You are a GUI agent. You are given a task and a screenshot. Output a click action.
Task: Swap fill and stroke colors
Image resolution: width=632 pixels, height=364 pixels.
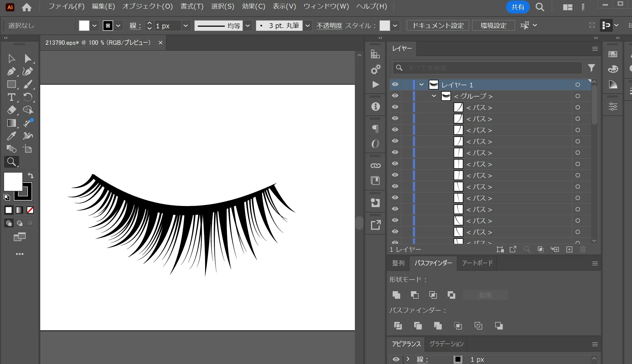pyautogui.click(x=30, y=176)
